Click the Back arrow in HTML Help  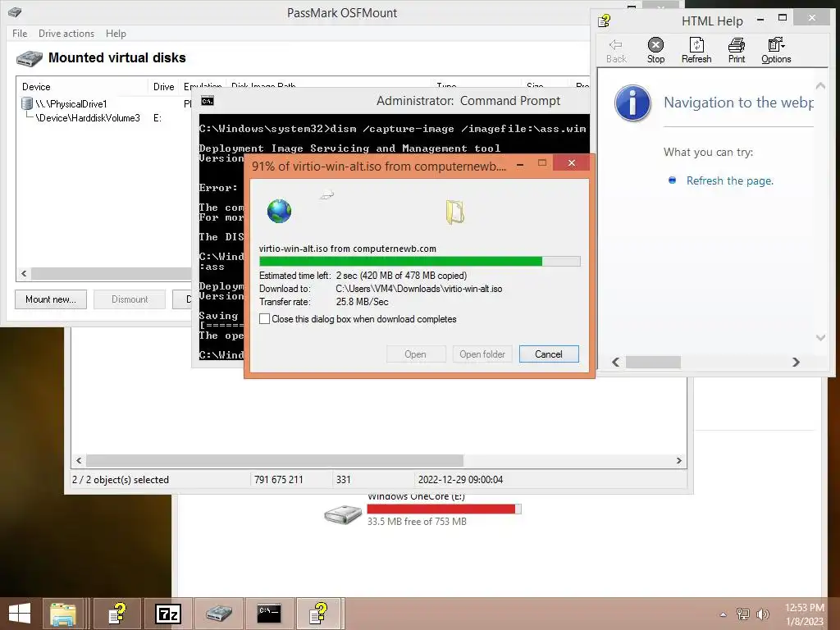[x=615, y=45]
